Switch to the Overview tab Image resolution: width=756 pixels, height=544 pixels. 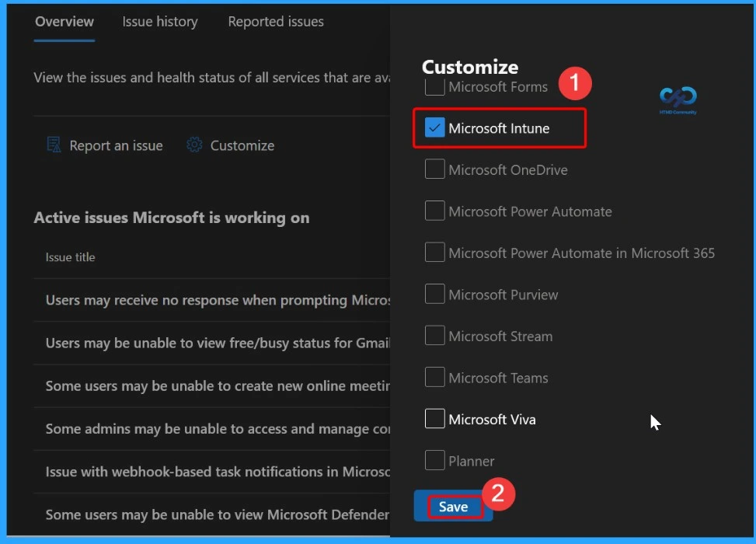(64, 22)
